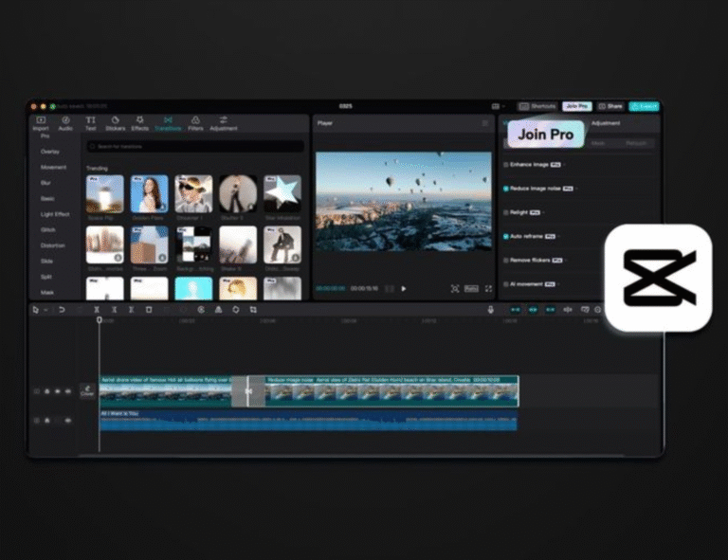Choose the man in hat and sunglasses transition

click(193, 193)
